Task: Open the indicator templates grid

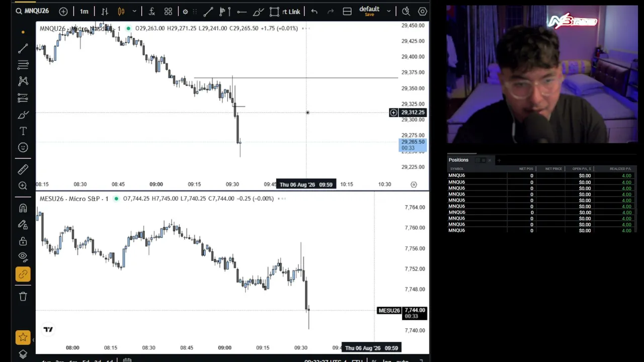Action: click(168, 11)
